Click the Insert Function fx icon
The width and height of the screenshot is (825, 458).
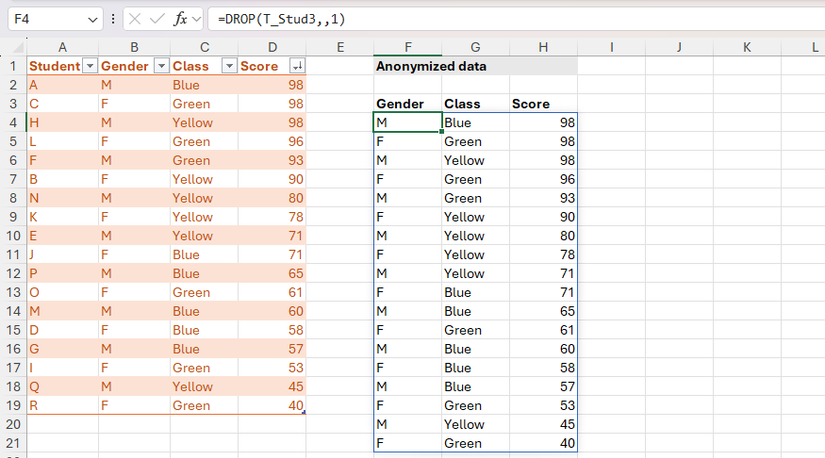pyautogui.click(x=180, y=19)
